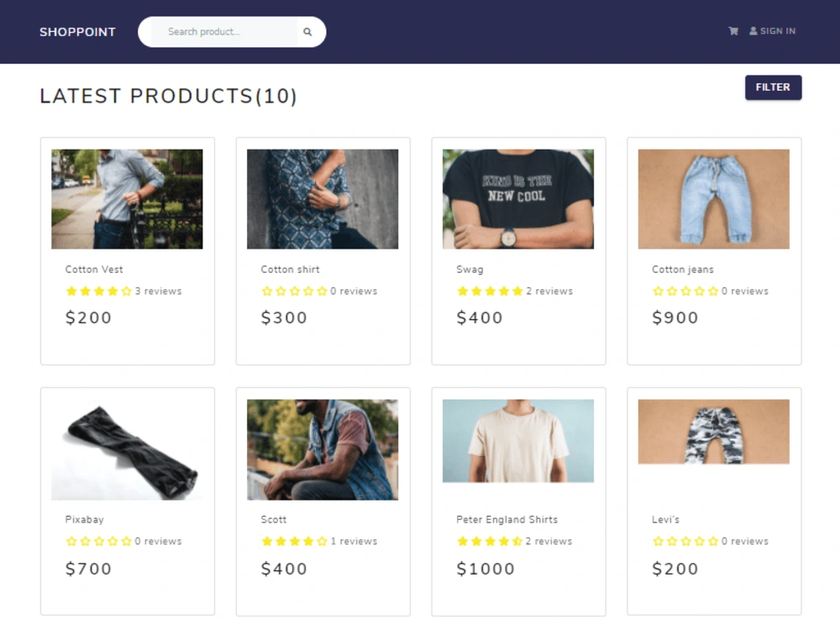Screen dimensions: 840x630
Task: Click the user icon beside Sign In
Action: point(753,31)
